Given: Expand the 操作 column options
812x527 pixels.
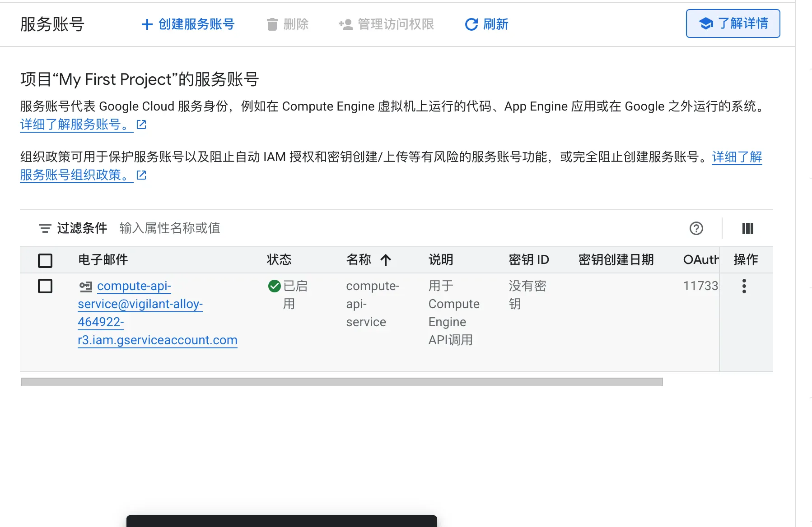Looking at the screenshot, I should pyautogui.click(x=746, y=260).
